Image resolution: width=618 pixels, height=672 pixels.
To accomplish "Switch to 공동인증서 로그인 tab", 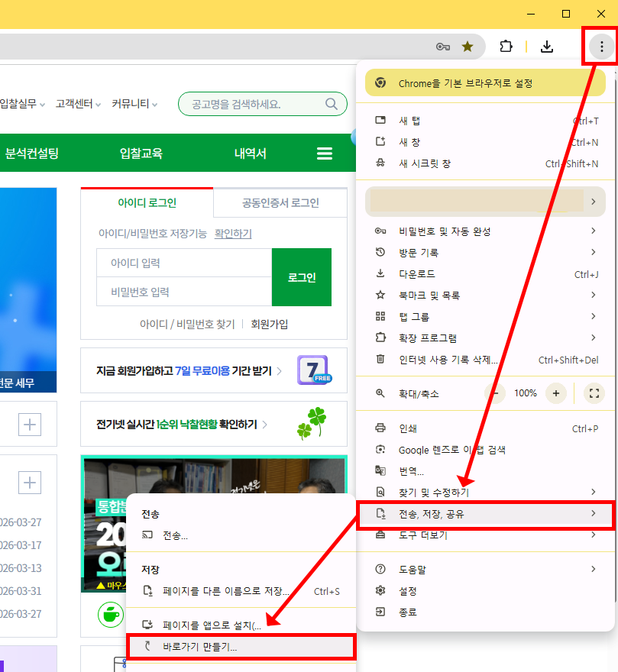I will (280, 203).
